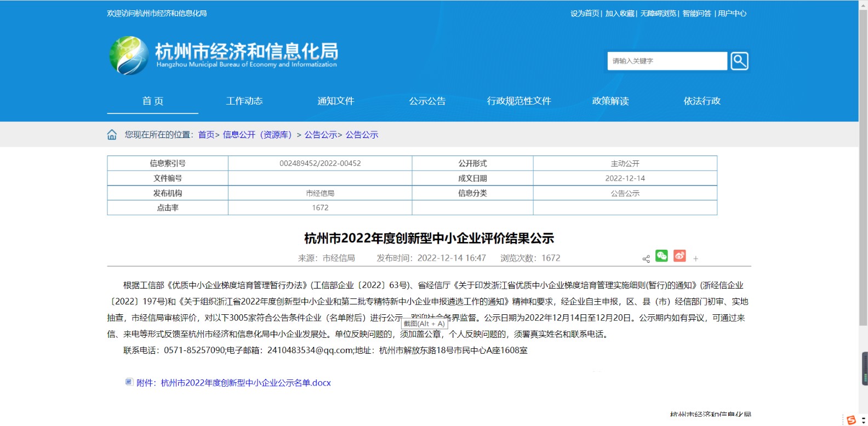Click 来源:市经信局 source text
This screenshot has height=426, width=868.
point(327,258)
